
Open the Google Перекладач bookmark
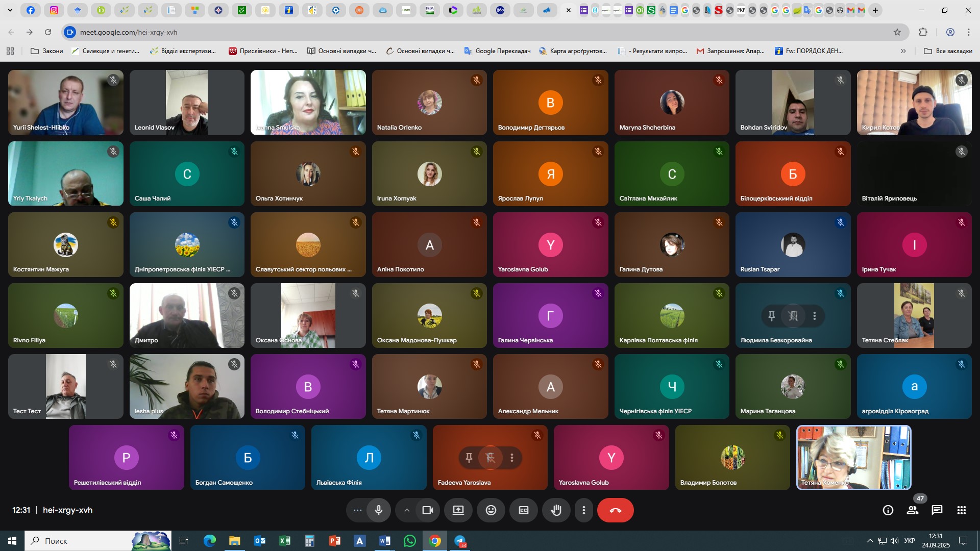tap(497, 51)
